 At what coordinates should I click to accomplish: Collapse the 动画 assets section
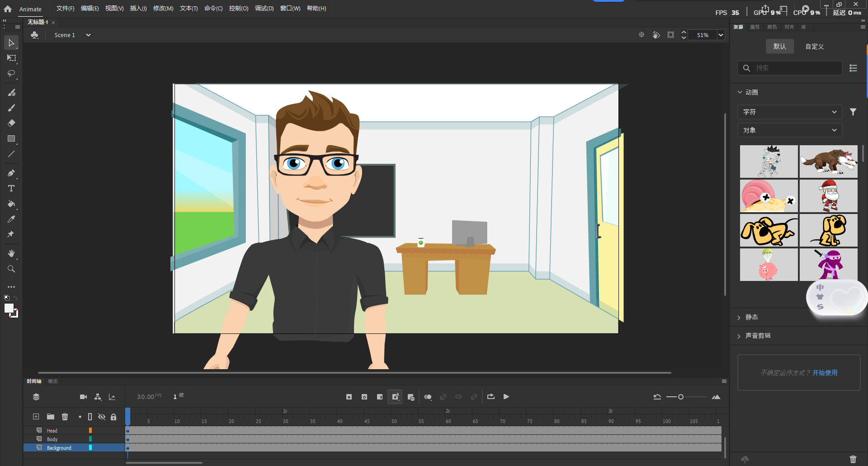[x=740, y=92]
